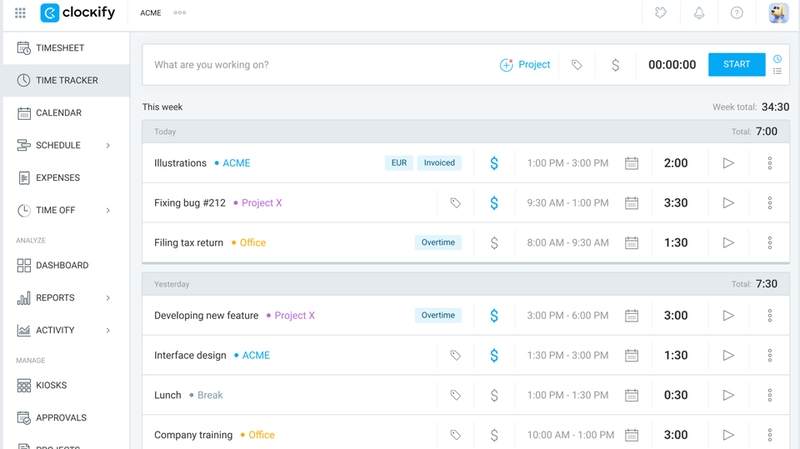Open the apps grid menu icon
This screenshot has height=449, width=800.
[x=20, y=13]
